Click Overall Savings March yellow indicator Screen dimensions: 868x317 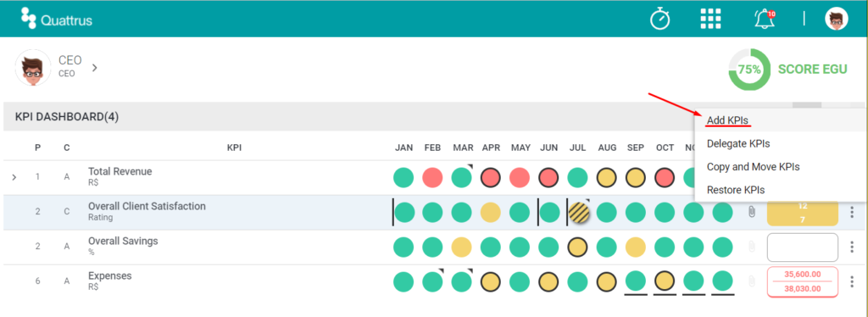[462, 247]
